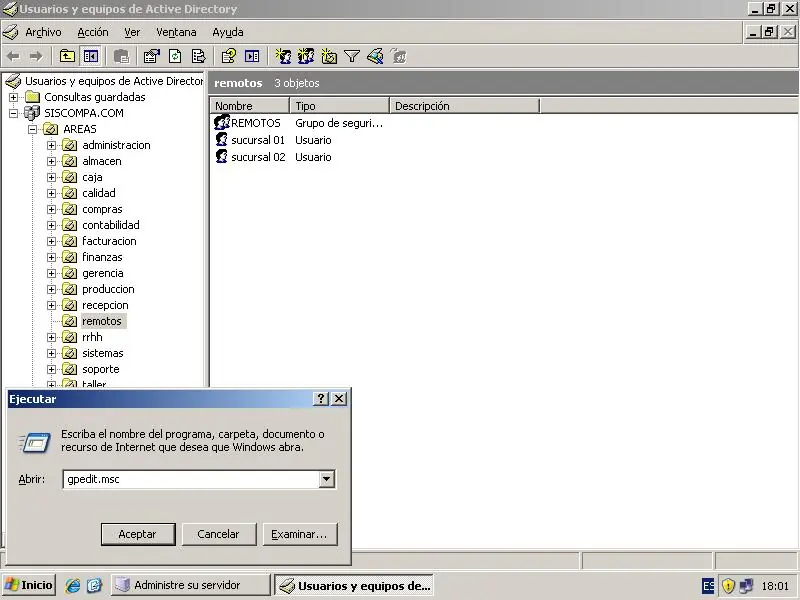800x600 pixels.
Task: Sort by the Descripción column header
Action: pyautogui.click(x=464, y=106)
